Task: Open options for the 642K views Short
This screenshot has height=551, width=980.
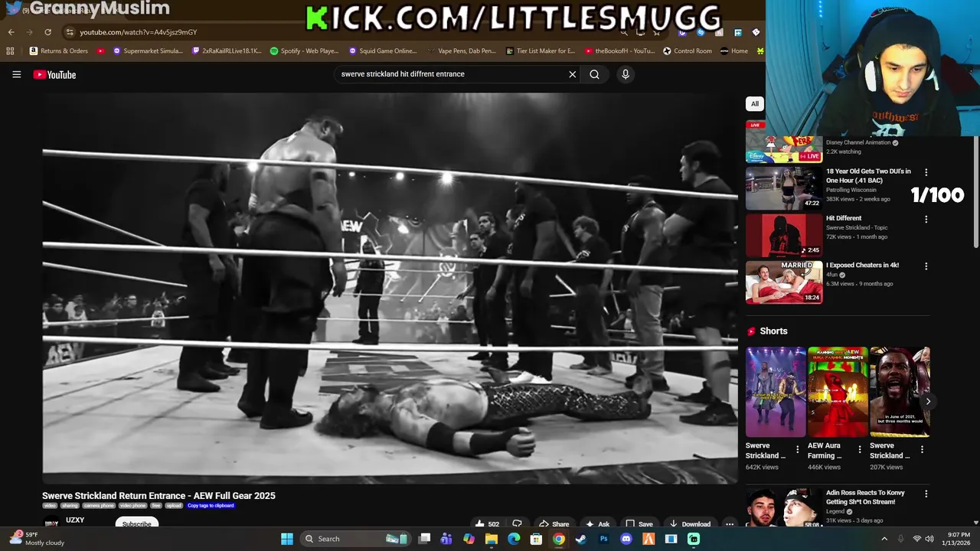Action: pyautogui.click(x=797, y=450)
